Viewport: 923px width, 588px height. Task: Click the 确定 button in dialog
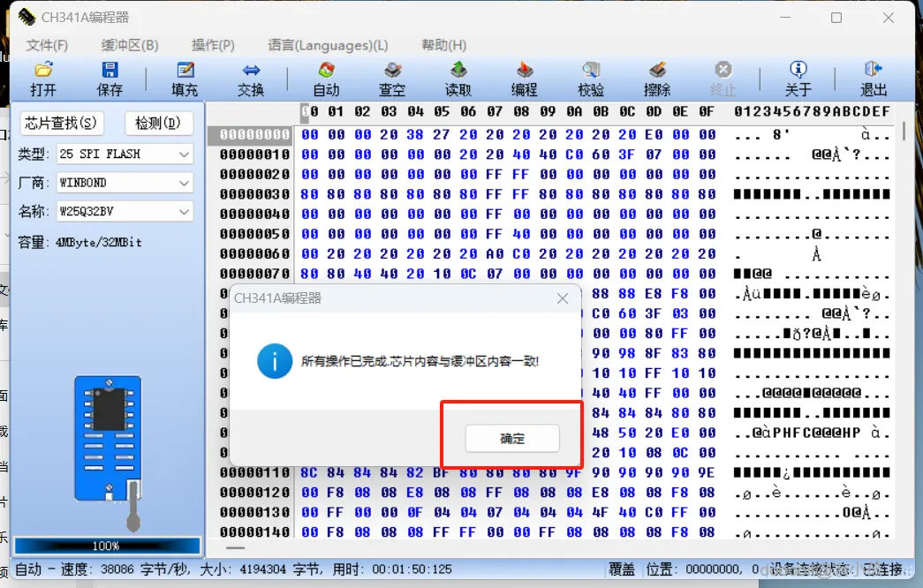(512, 439)
